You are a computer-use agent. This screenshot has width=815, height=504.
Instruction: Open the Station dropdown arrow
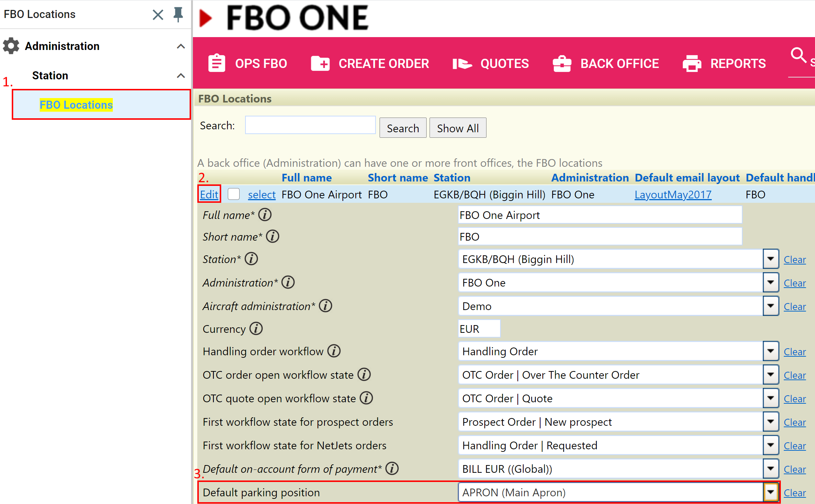click(771, 259)
